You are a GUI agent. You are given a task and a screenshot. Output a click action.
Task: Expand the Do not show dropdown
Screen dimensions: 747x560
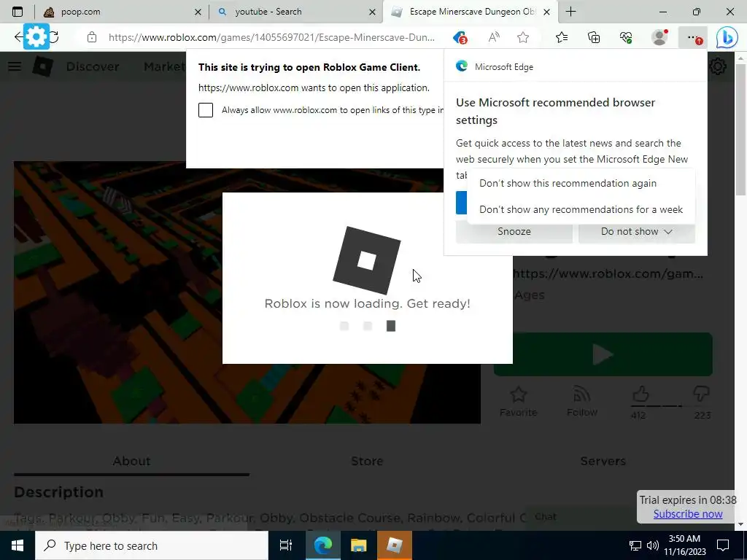(x=636, y=231)
